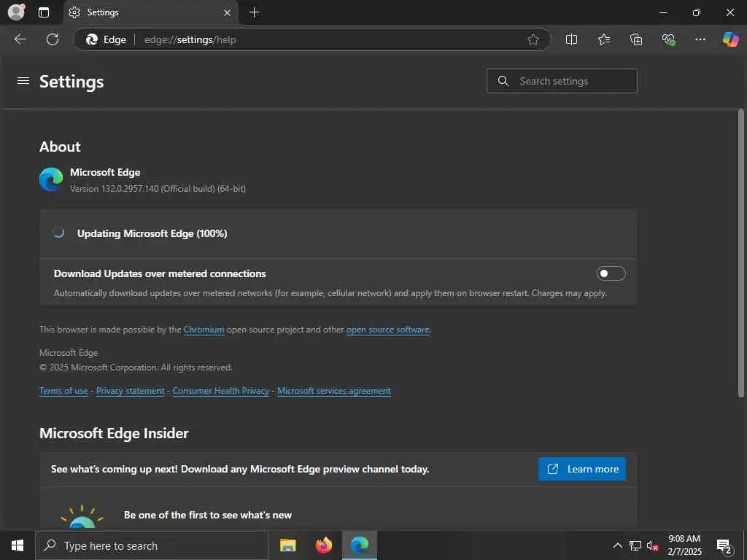Open the Chromium link
747x560 pixels.
[204, 330]
